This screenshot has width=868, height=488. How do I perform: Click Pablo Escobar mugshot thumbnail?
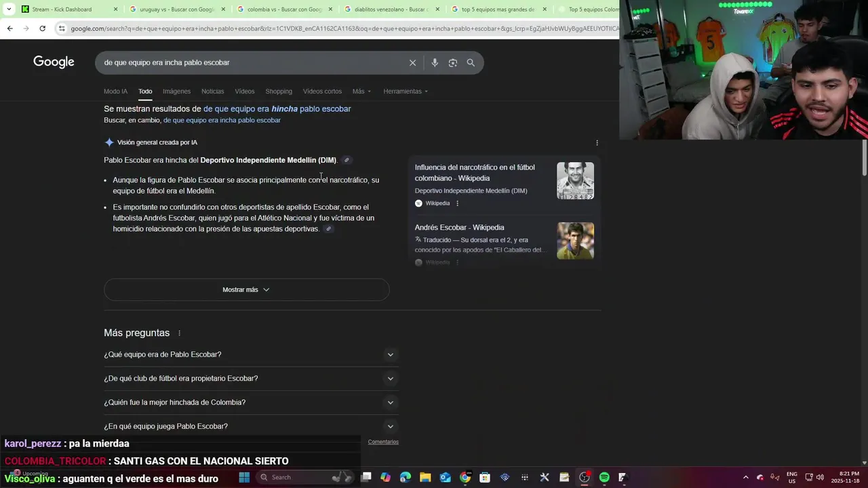coord(575,180)
